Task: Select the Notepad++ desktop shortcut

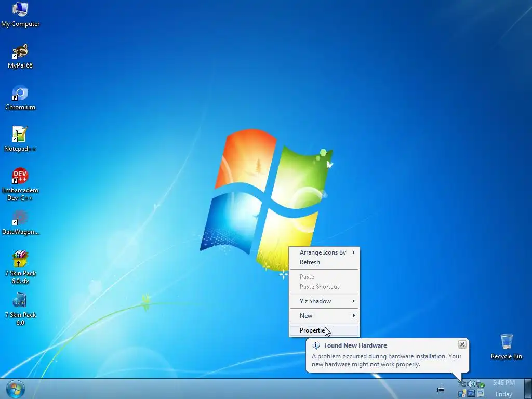Action: [x=20, y=139]
